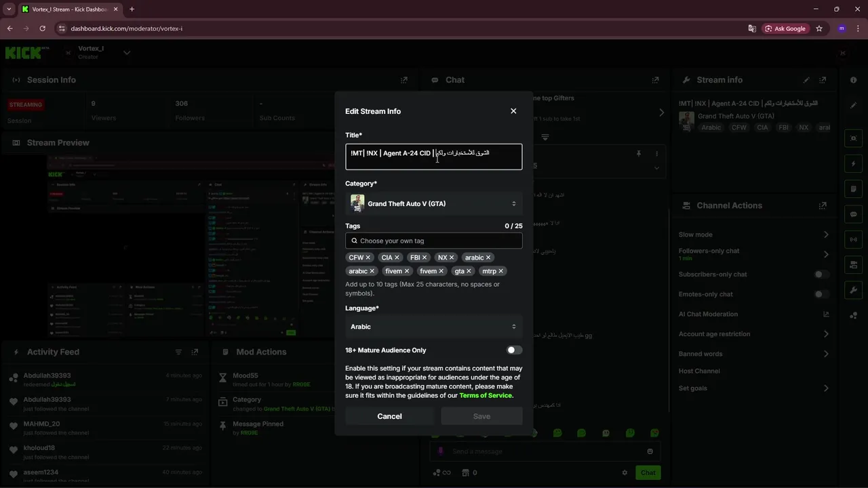Click the kholoud18 follow entry
868x488 pixels.
pyautogui.click(x=105, y=452)
